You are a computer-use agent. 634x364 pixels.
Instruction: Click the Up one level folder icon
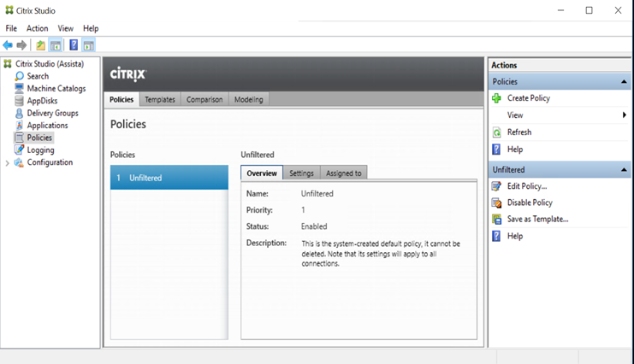pyautogui.click(x=40, y=44)
